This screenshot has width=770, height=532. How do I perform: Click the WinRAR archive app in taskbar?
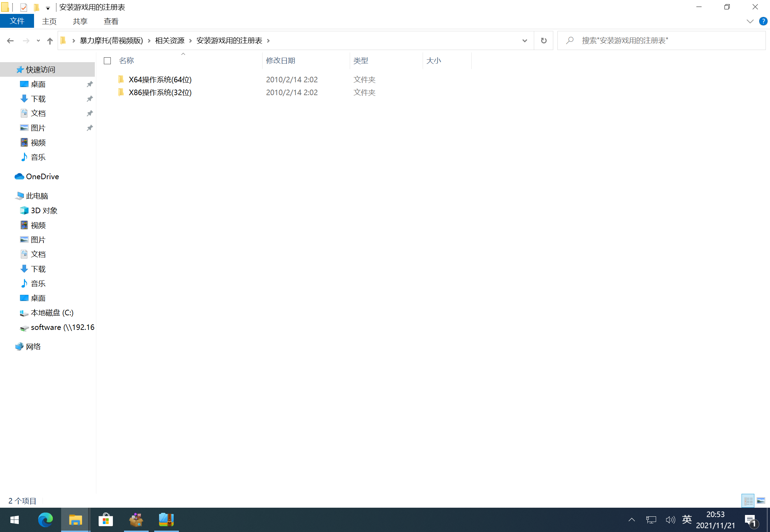click(166, 520)
